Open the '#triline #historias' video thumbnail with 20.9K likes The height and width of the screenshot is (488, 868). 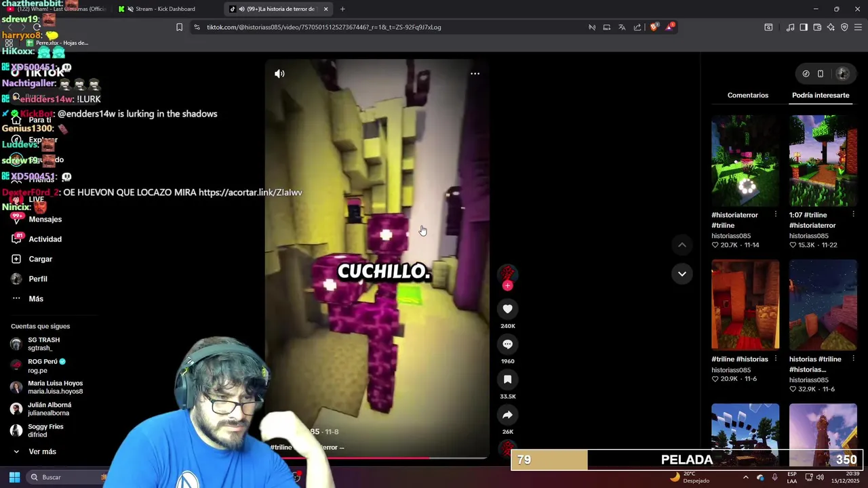[745, 304]
